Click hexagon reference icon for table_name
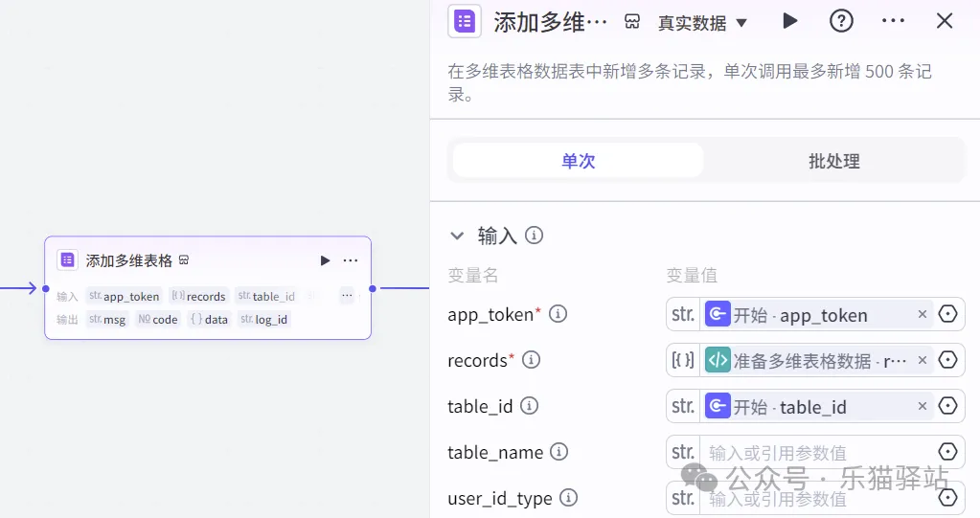The width and height of the screenshot is (980, 518). point(947,452)
